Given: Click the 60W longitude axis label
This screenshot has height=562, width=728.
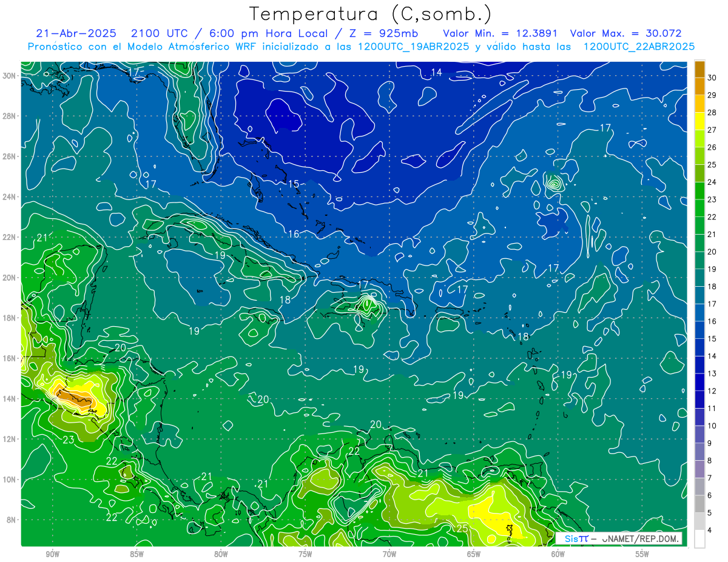Looking at the screenshot, I should point(558,554).
